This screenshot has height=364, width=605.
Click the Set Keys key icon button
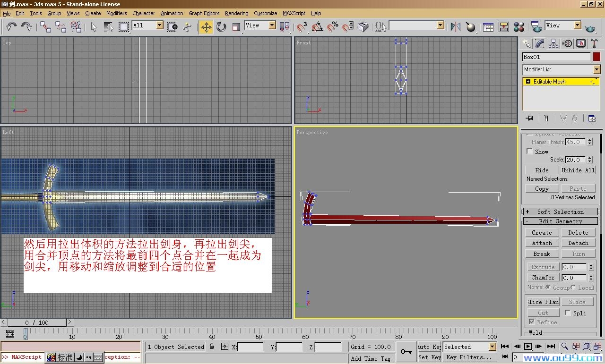point(406,352)
